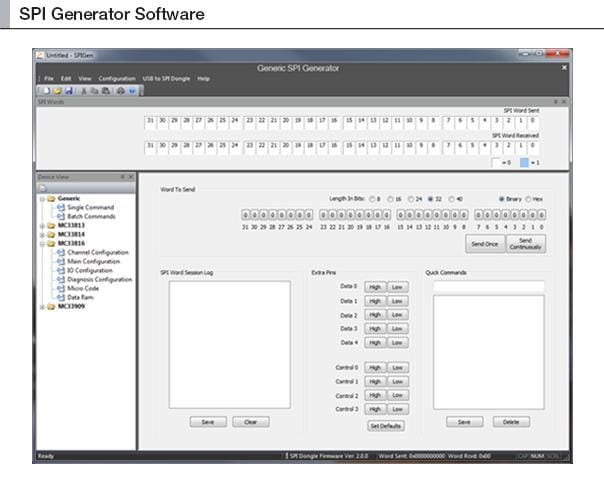Collapse the MC33816 tree node
Image resolution: width=604 pixels, height=480 pixels.
coord(42,243)
